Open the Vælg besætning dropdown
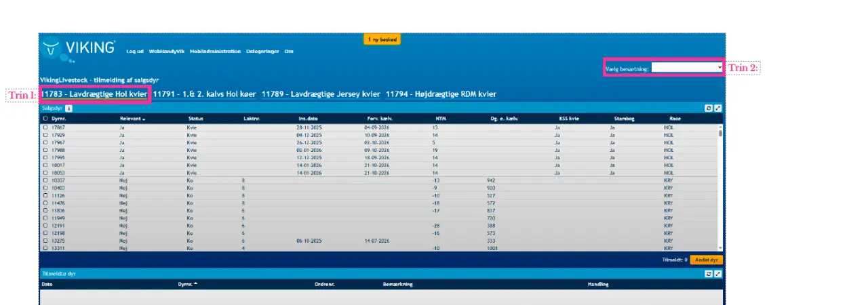 tap(687, 68)
